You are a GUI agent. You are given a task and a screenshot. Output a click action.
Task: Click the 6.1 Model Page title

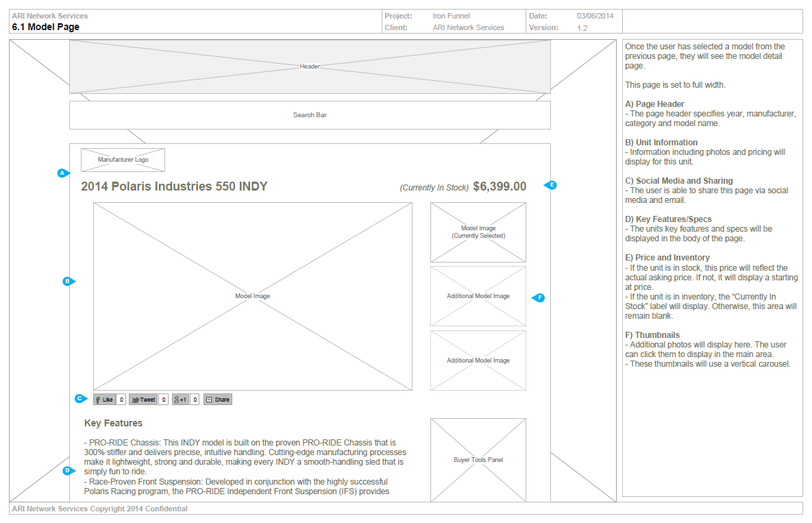coord(46,27)
